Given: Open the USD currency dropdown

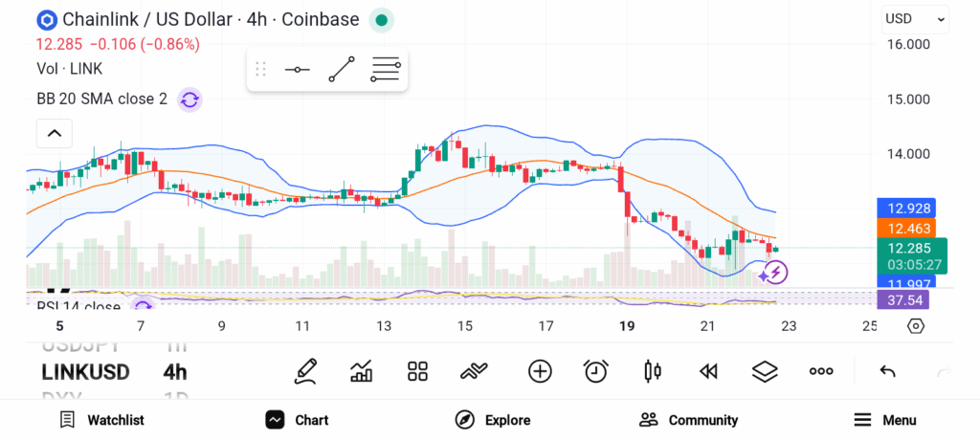Looking at the screenshot, I should [x=915, y=18].
